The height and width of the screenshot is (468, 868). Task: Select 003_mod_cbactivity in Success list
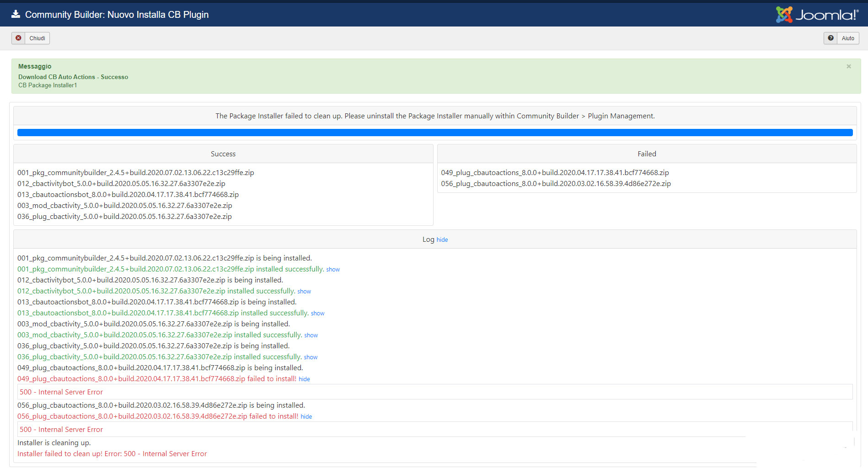pyautogui.click(x=125, y=206)
